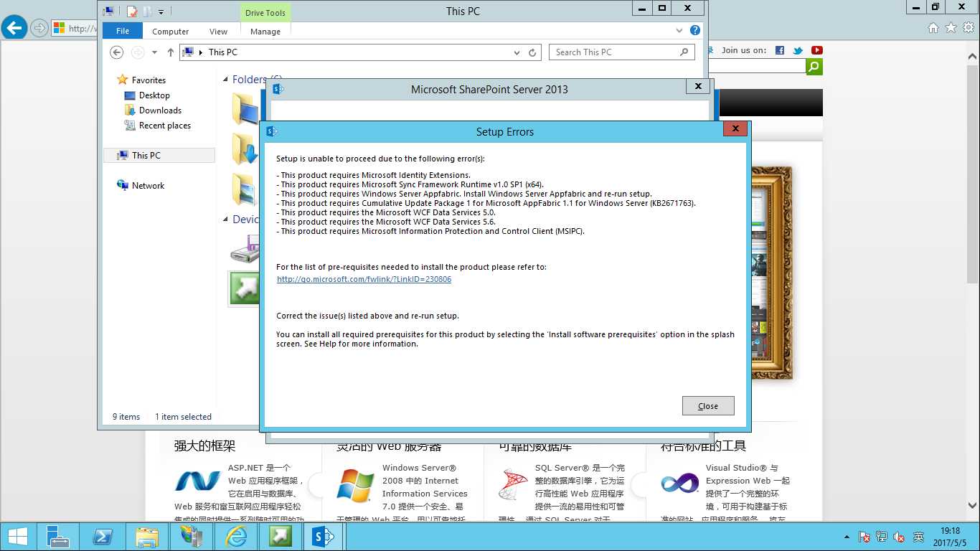Open the Start menu

tap(17, 536)
